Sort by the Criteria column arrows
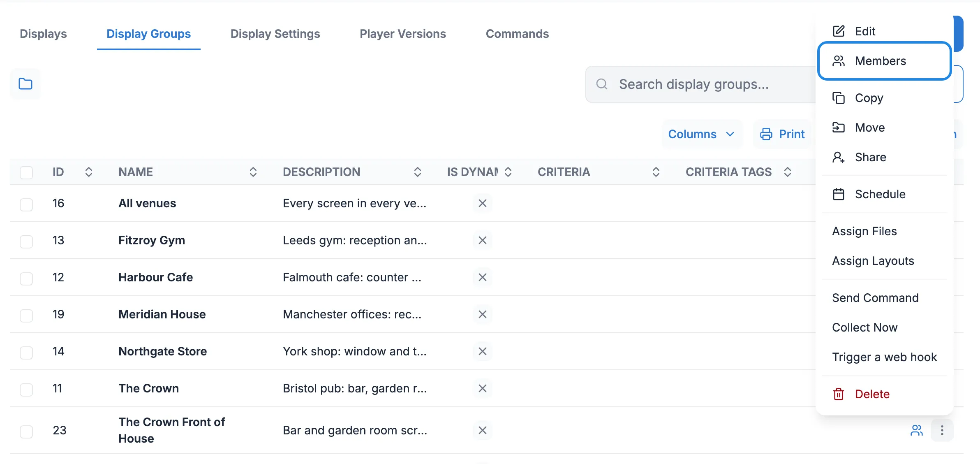980x464 pixels. 656,172
